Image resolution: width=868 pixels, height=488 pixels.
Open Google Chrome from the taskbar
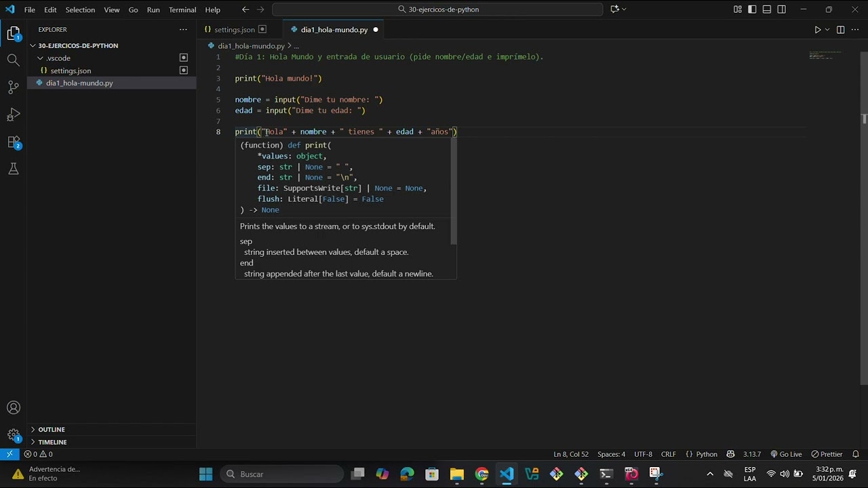point(481,474)
